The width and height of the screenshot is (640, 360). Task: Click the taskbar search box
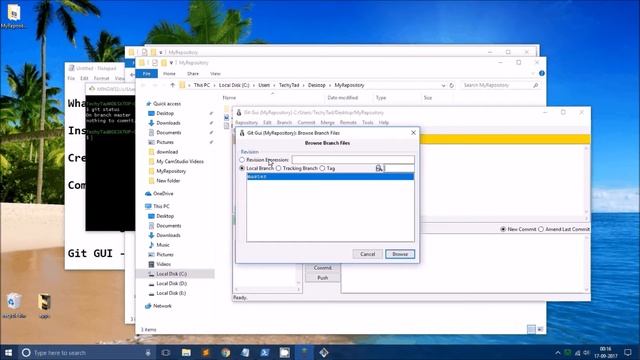click(87, 353)
